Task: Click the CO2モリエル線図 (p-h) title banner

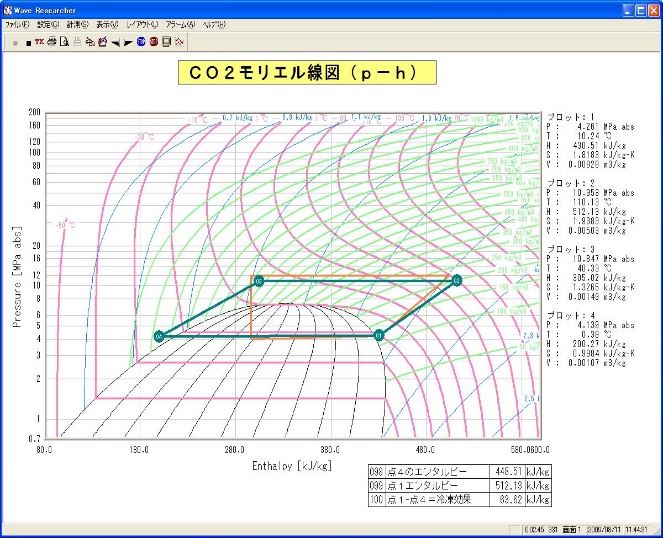Action: click(307, 73)
